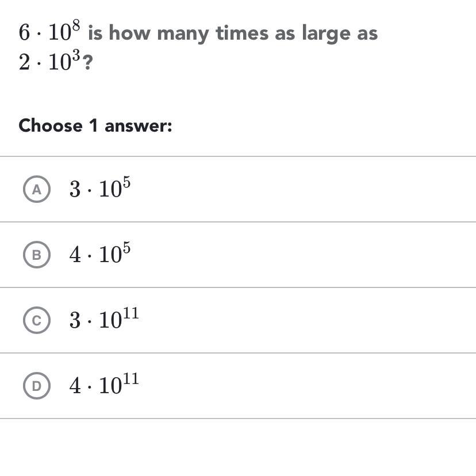This screenshot has height=476, width=476.
Task: Select the circle icon labeled B
Action: tap(37, 255)
